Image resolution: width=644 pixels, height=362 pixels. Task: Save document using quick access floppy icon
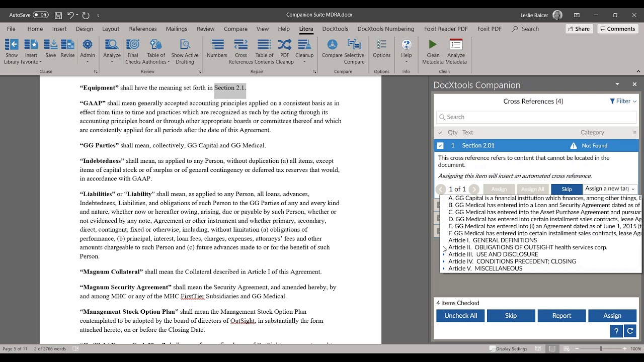coord(58,15)
